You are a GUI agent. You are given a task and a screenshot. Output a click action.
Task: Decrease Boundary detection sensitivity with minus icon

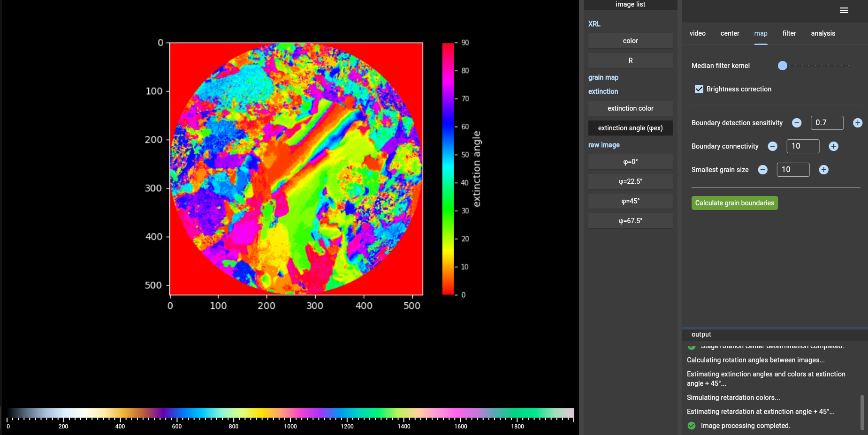(x=797, y=123)
